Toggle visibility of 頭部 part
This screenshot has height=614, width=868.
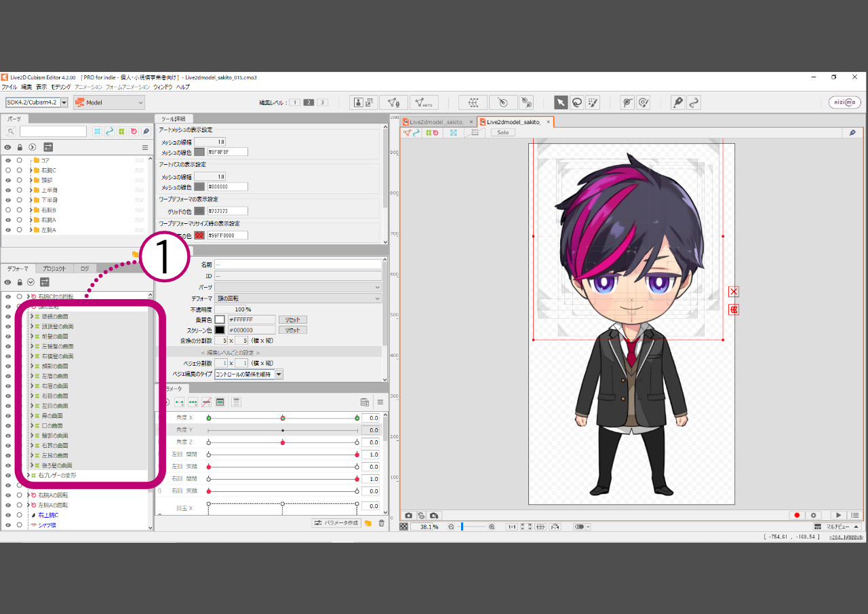click(8, 180)
